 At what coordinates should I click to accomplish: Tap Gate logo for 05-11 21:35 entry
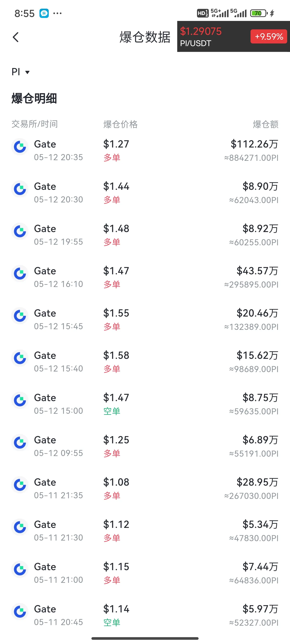coord(20,485)
